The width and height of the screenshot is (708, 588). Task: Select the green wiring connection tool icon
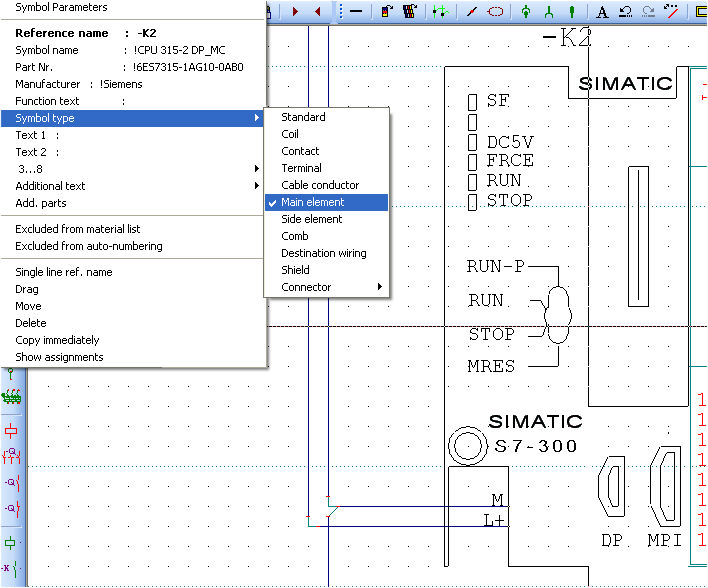click(440, 11)
